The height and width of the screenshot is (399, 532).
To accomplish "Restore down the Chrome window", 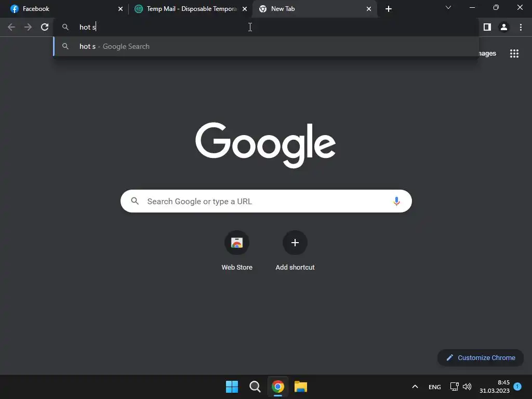I will click(x=496, y=7).
